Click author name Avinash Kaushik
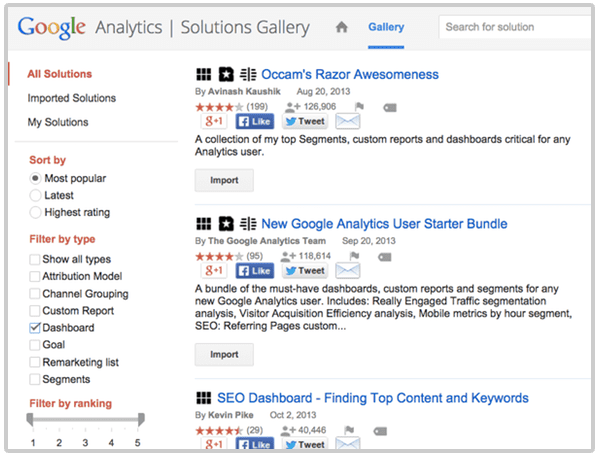 (244, 91)
